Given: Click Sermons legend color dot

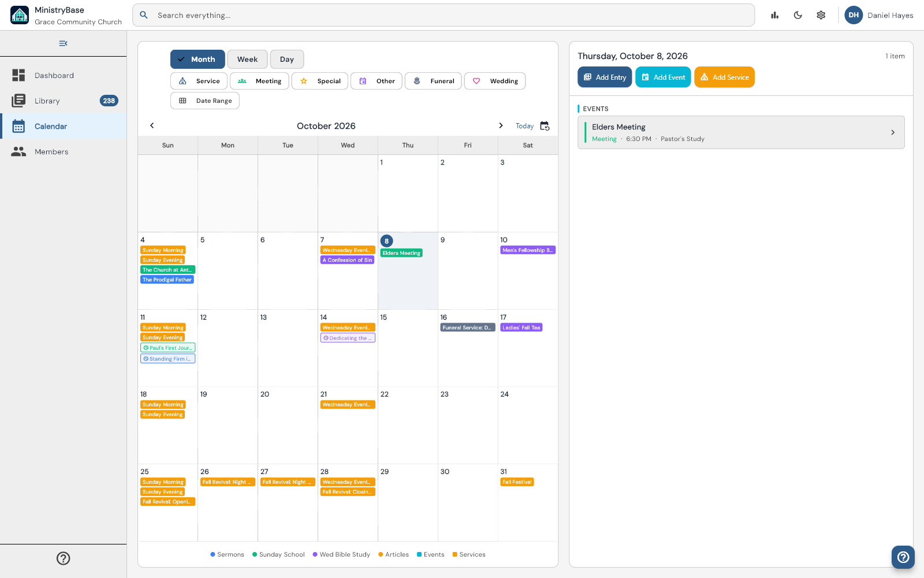Looking at the screenshot, I should point(213,554).
